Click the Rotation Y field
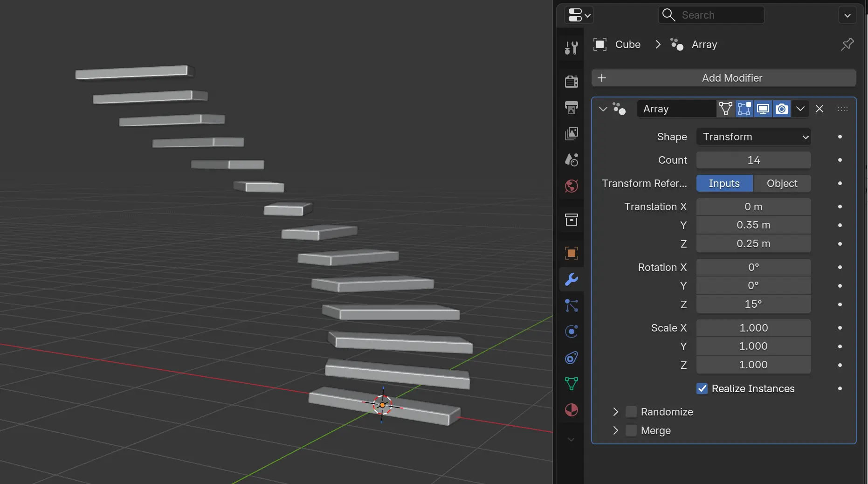 click(754, 285)
